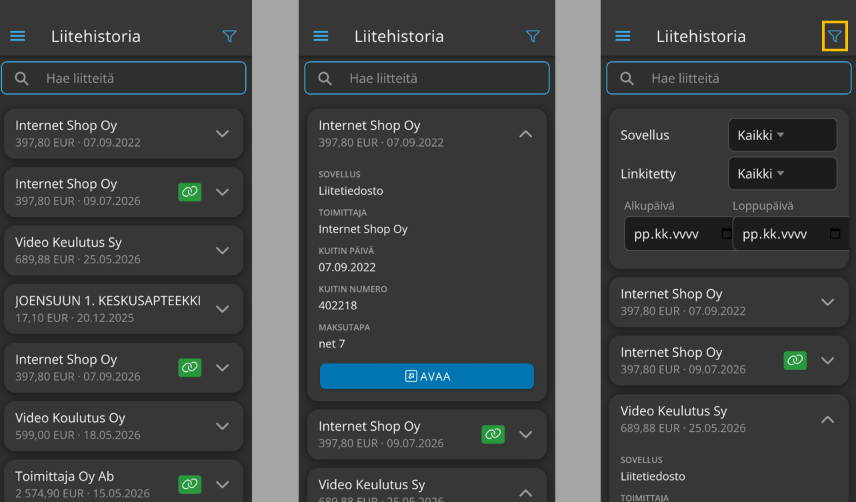This screenshot has width=856, height=502.
Task: Click Toimittaja value Internet Shop Oy in details
Action: pyautogui.click(x=363, y=229)
